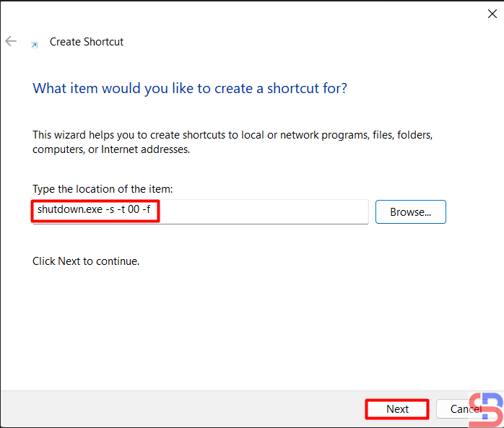
Task: Open the Browse... file picker
Action: [410, 212]
